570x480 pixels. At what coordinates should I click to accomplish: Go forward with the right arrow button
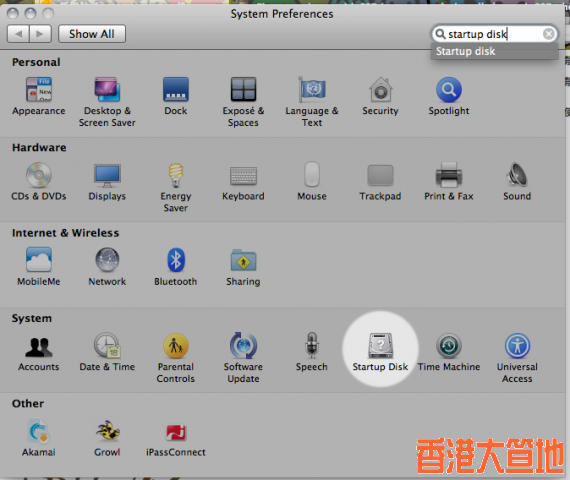tap(40, 34)
